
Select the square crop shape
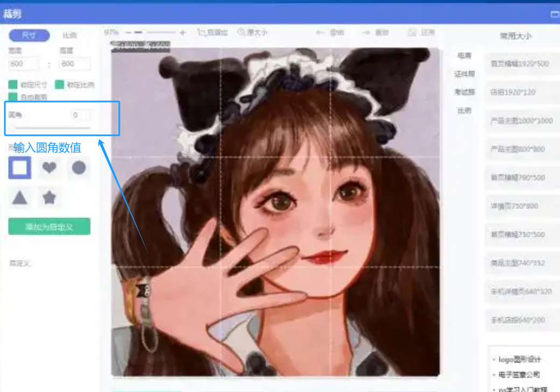(x=20, y=168)
